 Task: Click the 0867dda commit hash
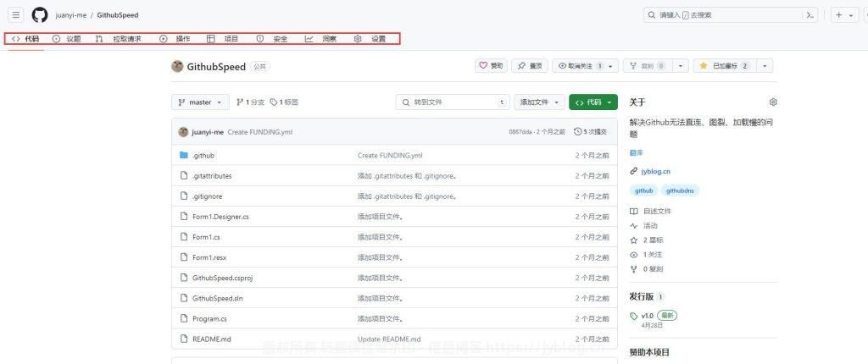coord(520,132)
